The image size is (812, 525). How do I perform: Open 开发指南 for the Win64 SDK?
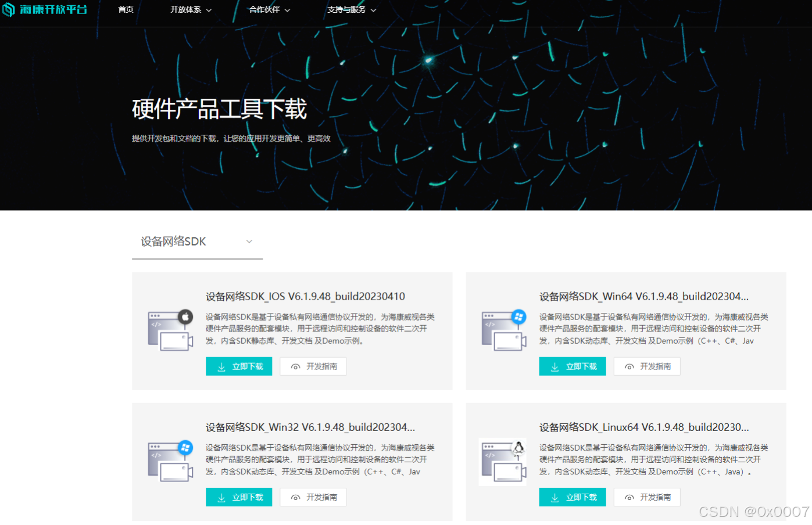pyautogui.click(x=647, y=366)
